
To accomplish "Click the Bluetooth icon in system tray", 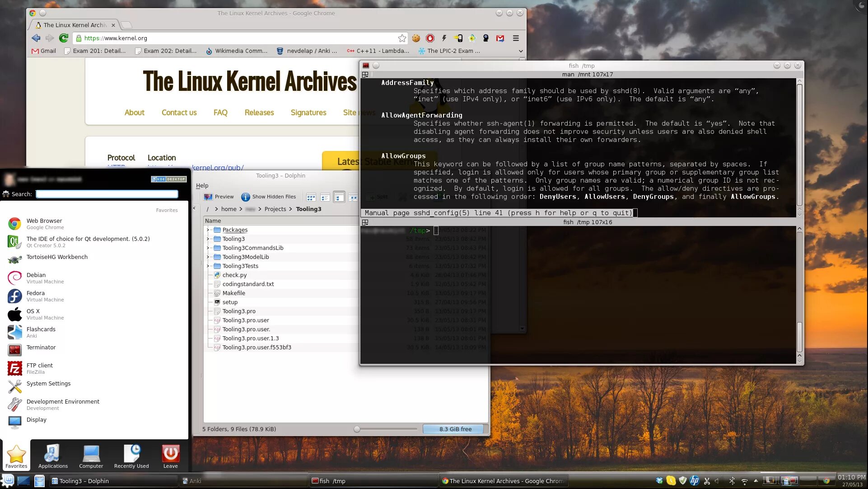I will (x=732, y=481).
